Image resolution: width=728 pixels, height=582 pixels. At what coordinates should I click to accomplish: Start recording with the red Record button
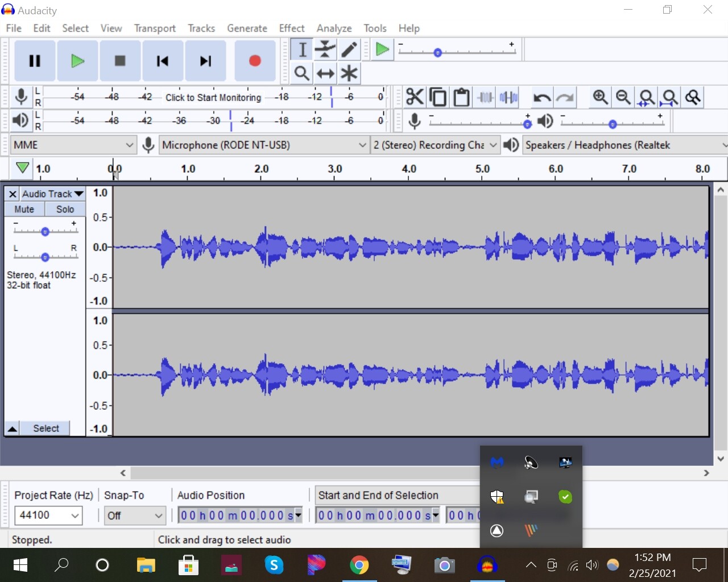(255, 61)
